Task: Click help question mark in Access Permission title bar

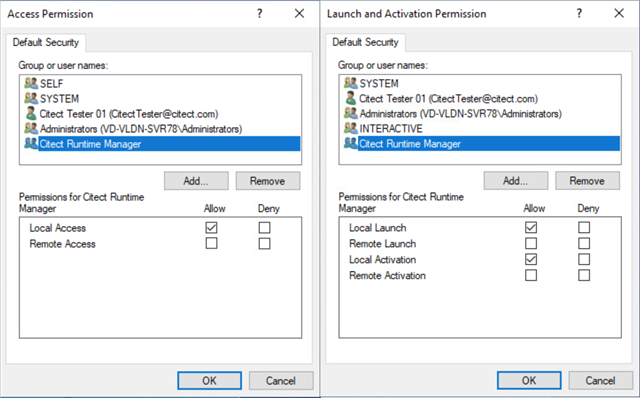Action: tap(260, 13)
